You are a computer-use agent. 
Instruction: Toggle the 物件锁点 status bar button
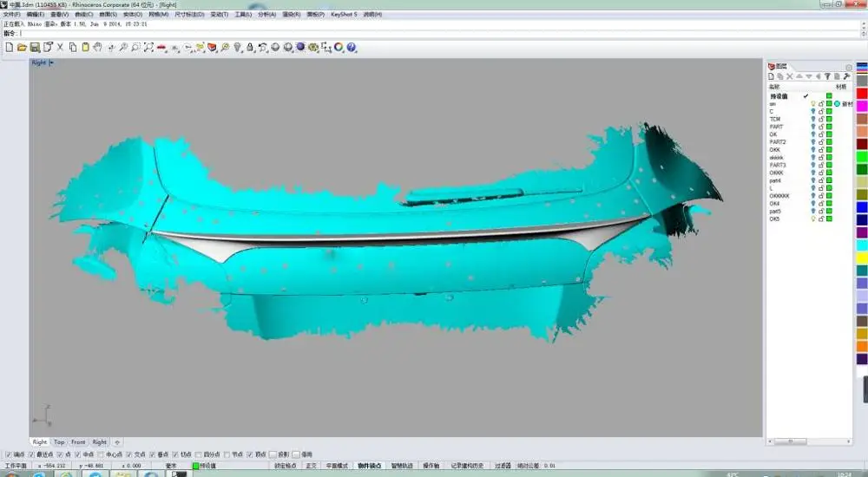370,466
